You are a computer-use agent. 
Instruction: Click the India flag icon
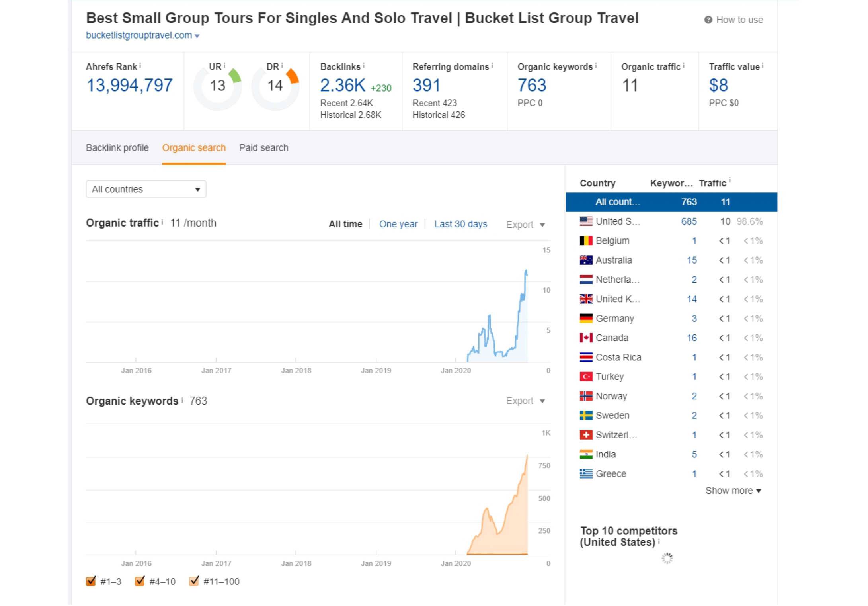point(586,454)
